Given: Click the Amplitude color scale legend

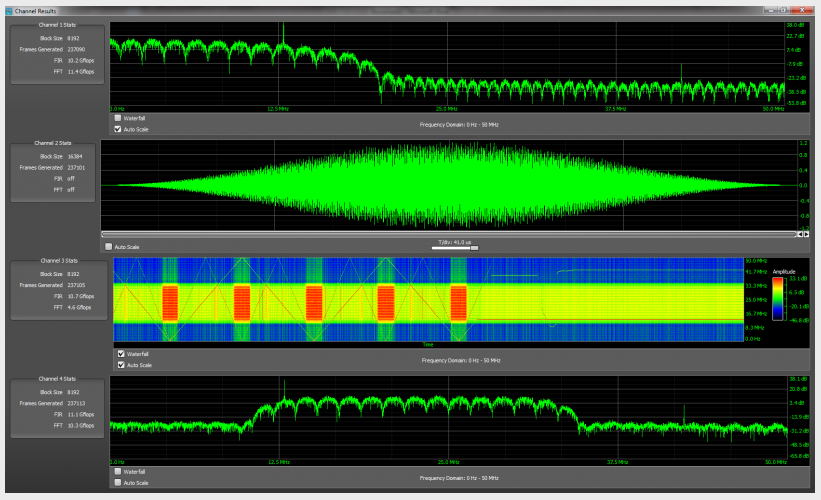Looking at the screenshot, I should tap(778, 299).
